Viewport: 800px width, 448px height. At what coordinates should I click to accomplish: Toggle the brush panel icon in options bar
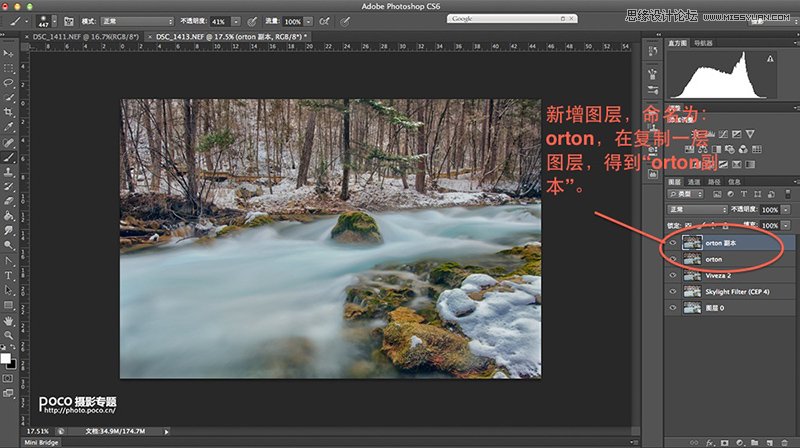click(68, 20)
